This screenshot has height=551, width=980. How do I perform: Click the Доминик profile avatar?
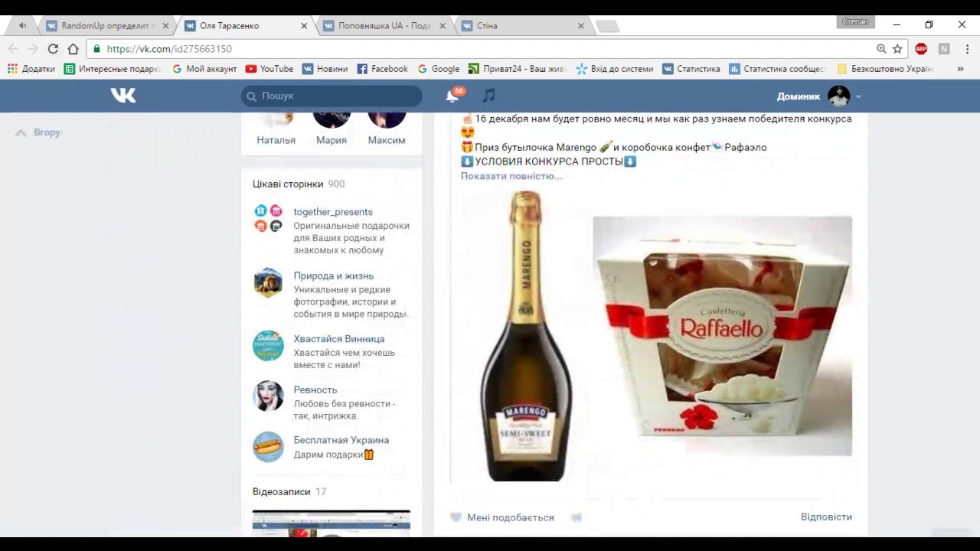click(x=839, y=96)
